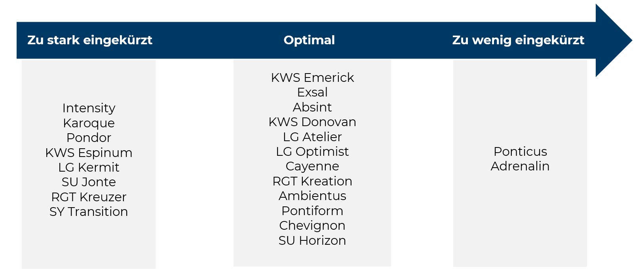Click 'KWS Emerick' in the Optimal column
The width and height of the screenshot is (644, 274).
click(312, 77)
